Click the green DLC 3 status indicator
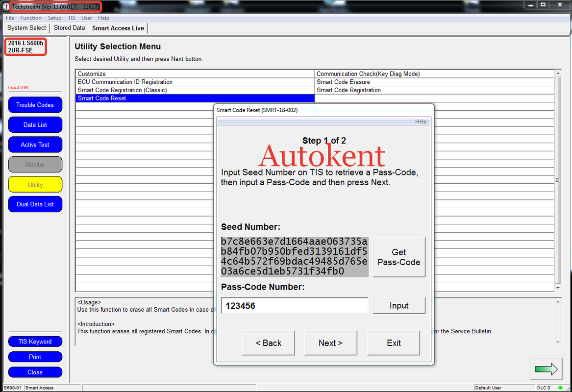The width and height of the screenshot is (572, 392). coord(560,388)
